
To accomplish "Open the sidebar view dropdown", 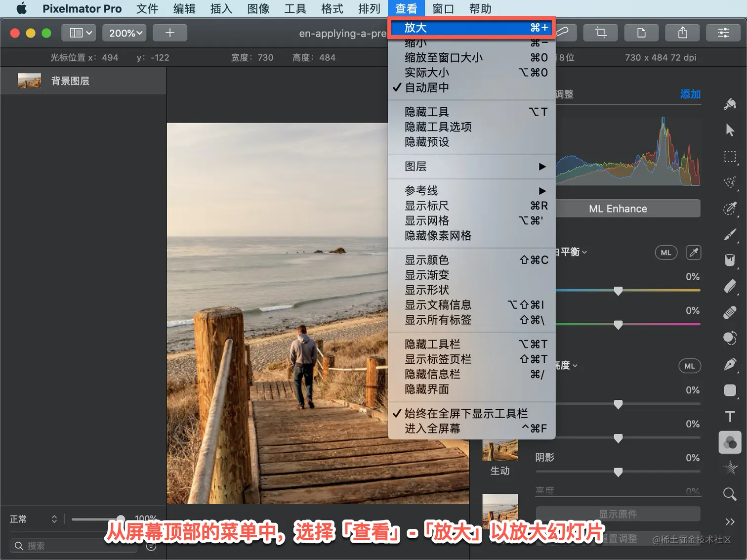I will click(79, 33).
